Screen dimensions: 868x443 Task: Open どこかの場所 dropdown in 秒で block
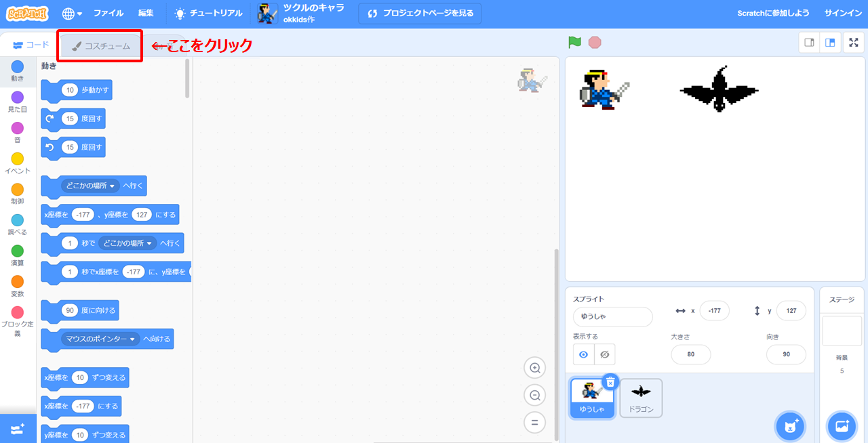point(128,243)
